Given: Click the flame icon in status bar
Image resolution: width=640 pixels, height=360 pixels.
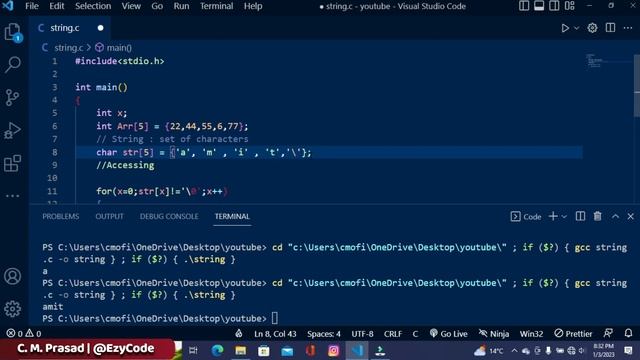Looking at the screenshot, I should click(239, 333).
